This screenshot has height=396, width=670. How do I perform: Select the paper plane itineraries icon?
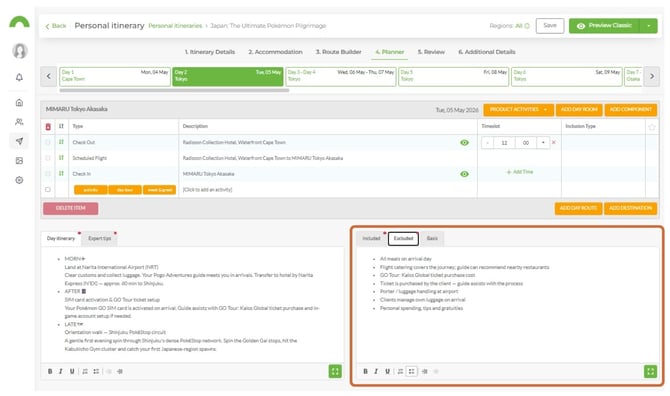click(x=19, y=141)
